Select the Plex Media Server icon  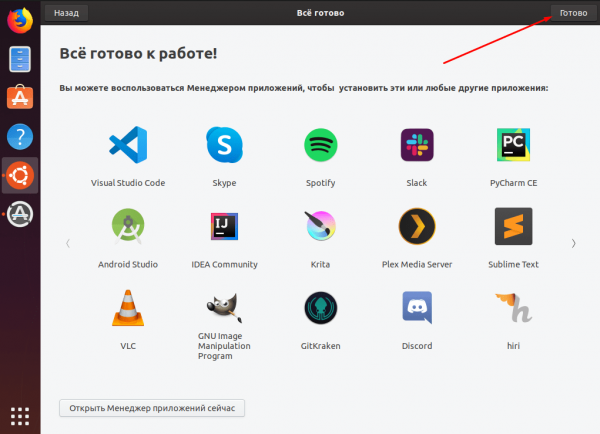click(x=417, y=226)
